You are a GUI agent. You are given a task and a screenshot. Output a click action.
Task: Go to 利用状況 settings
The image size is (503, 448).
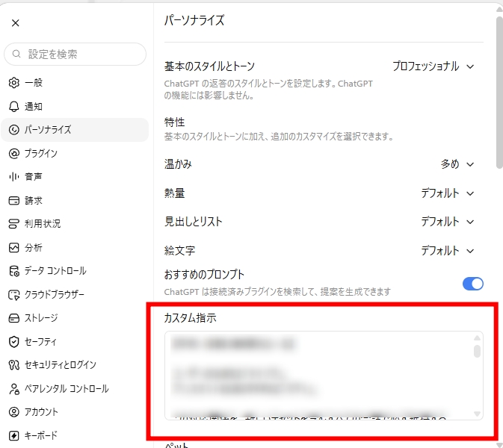click(x=75, y=224)
